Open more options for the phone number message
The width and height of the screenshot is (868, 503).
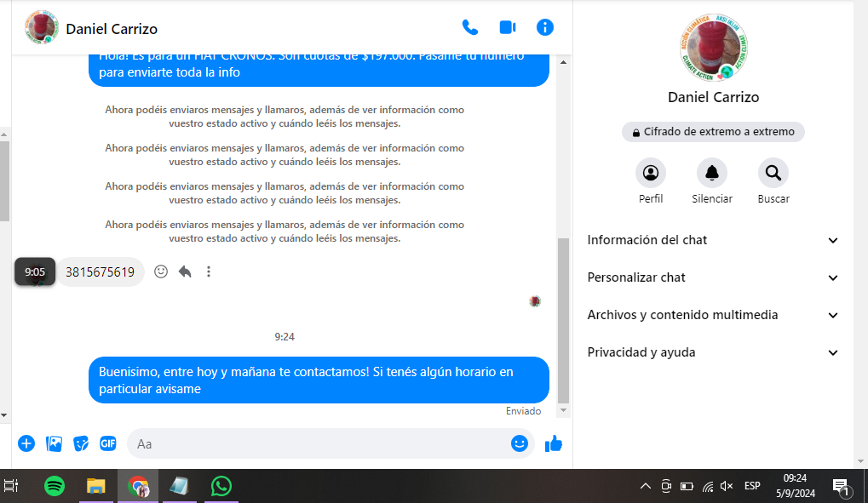pos(209,272)
